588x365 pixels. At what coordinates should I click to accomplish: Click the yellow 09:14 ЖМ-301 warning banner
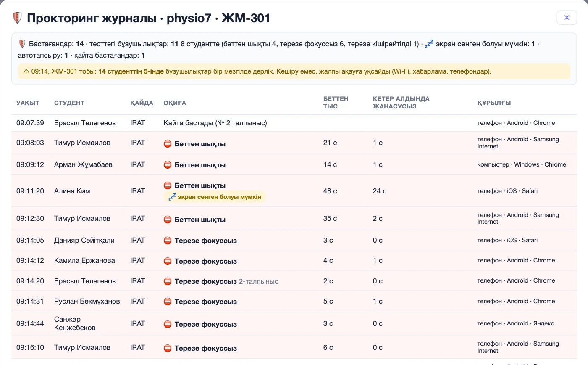coord(294,71)
